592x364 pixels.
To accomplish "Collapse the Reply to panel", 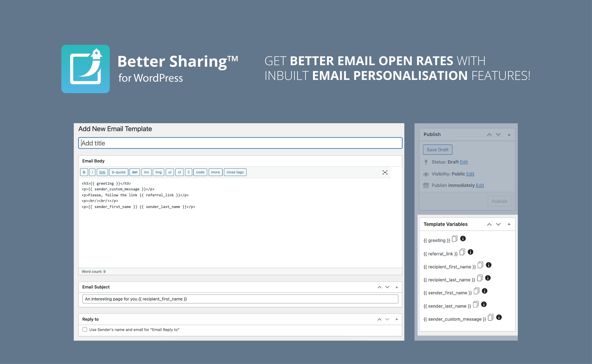I will tap(397, 319).
